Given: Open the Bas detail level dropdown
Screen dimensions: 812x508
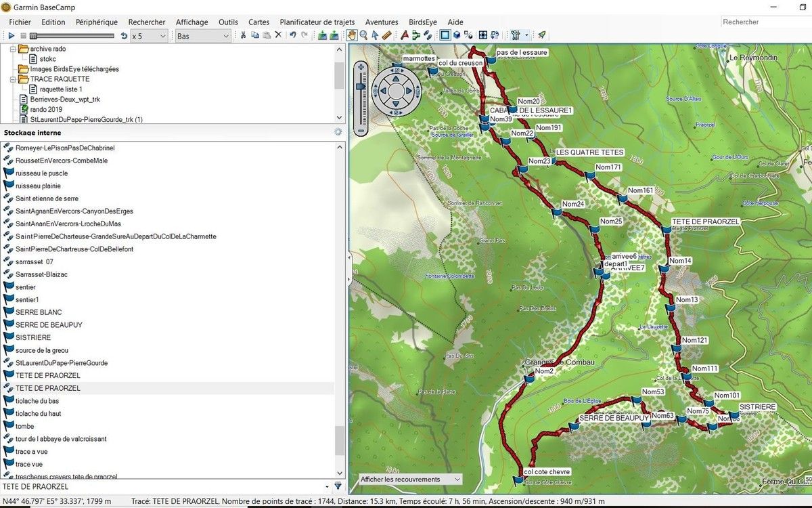Looking at the screenshot, I should [203, 35].
